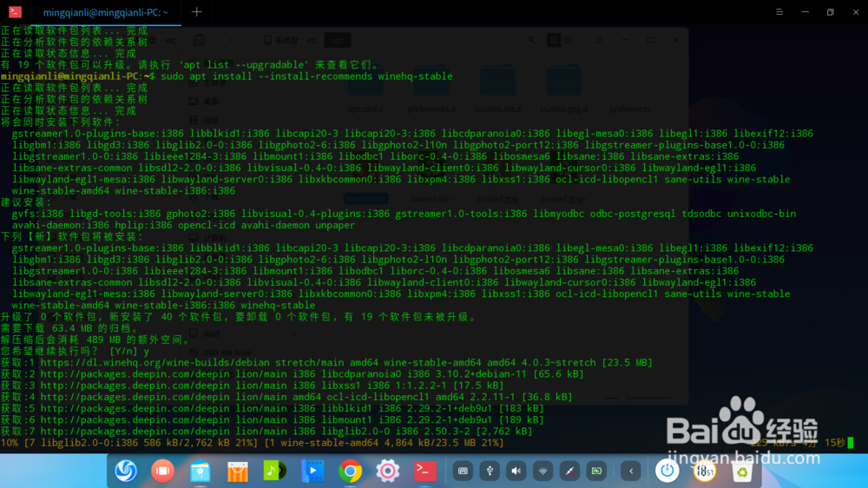Close the terminal window
This screenshot has height=488, width=868.
pyautogui.click(x=856, y=11)
